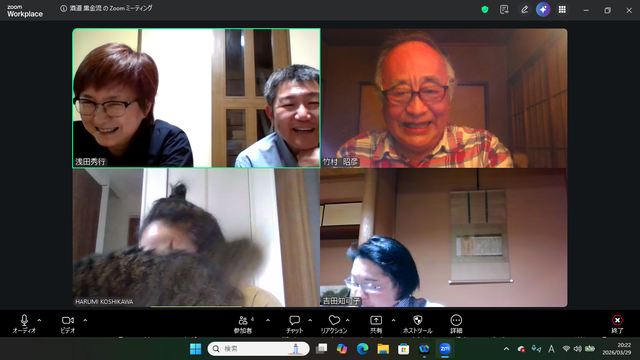Click the IME input mode A indicator

pyautogui.click(x=551, y=349)
